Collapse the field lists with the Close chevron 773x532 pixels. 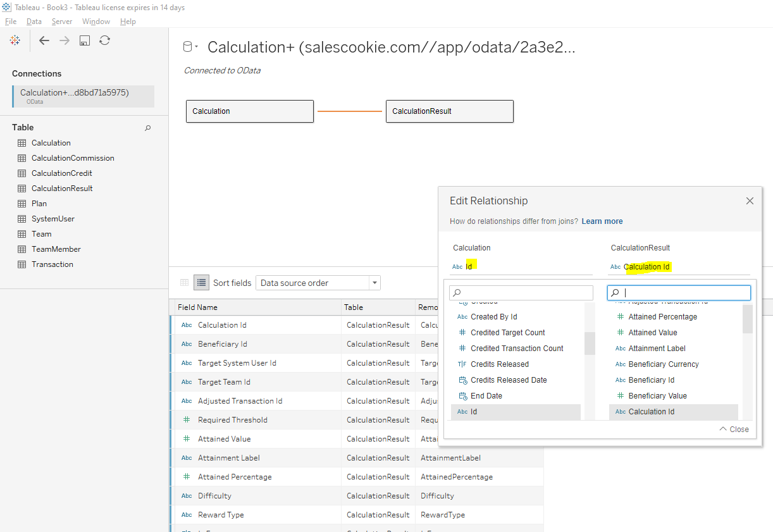point(733,429)
